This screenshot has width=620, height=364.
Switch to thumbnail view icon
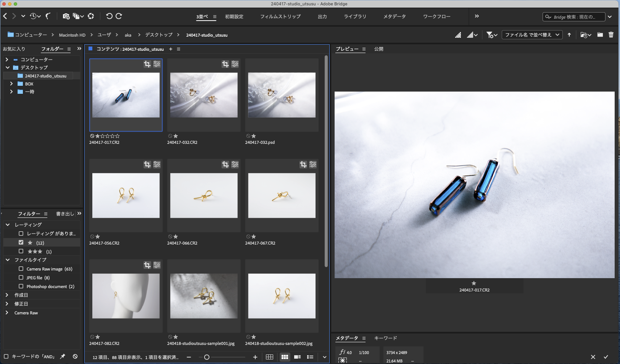pos(285,357)
